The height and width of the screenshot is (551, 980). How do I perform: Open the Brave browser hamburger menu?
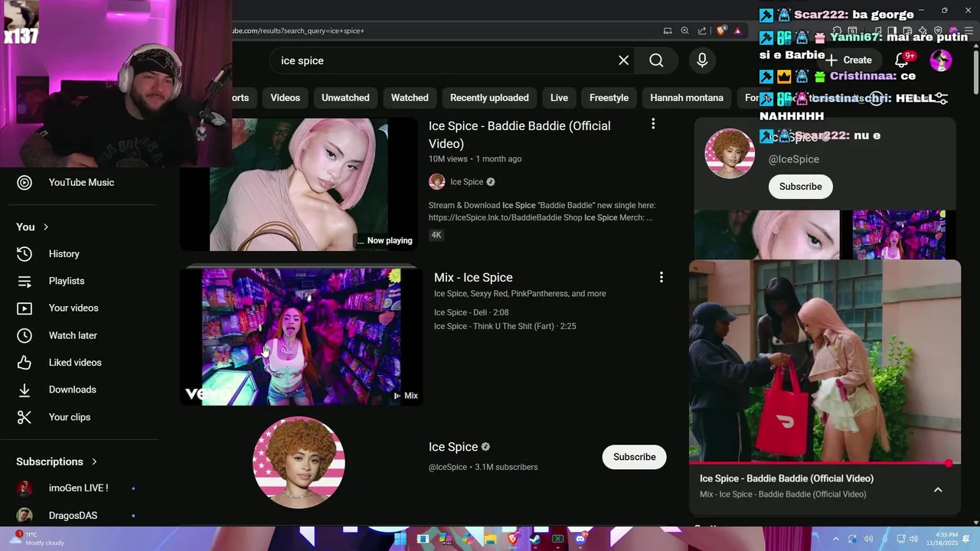tap(969, 31)
